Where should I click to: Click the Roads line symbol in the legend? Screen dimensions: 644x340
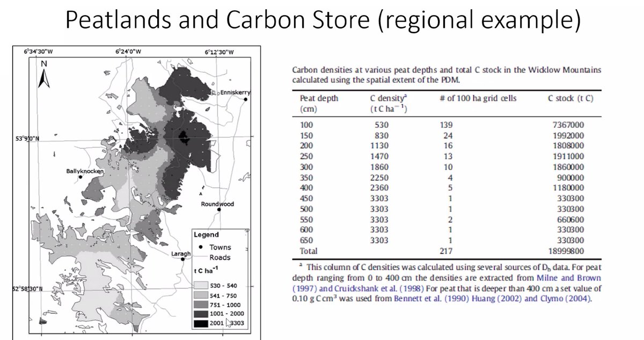199,257
